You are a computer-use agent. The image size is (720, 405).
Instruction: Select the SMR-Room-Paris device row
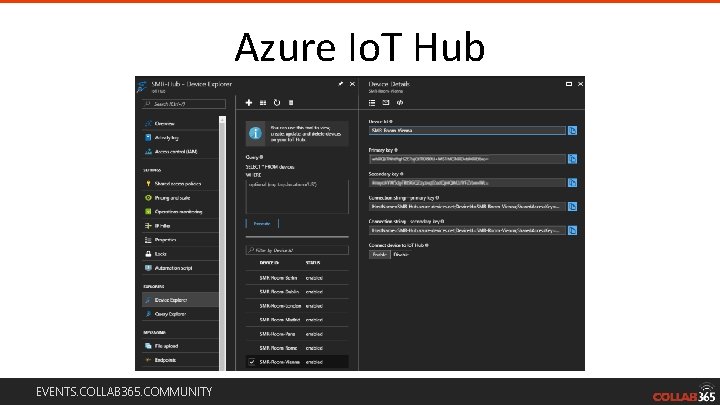(297, 334)
